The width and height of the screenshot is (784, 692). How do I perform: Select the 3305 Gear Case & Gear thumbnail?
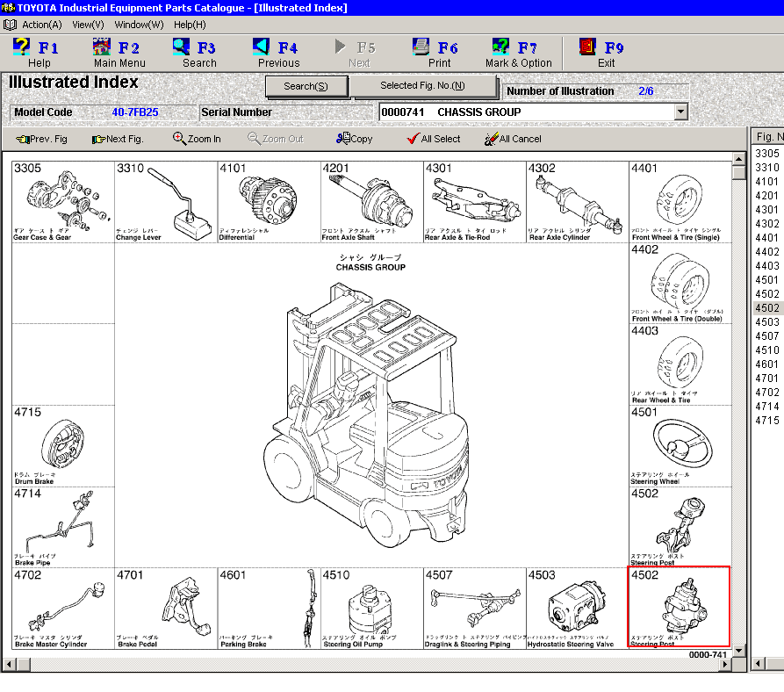[63, 202]
